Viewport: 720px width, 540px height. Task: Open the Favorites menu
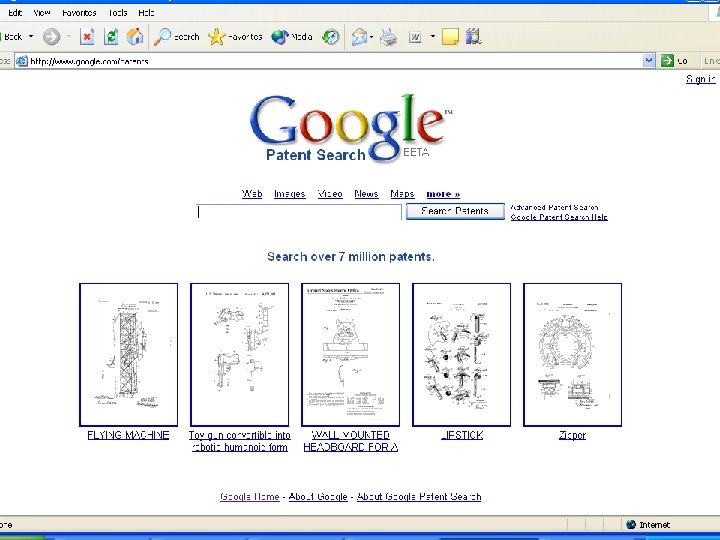coord(79,13)
